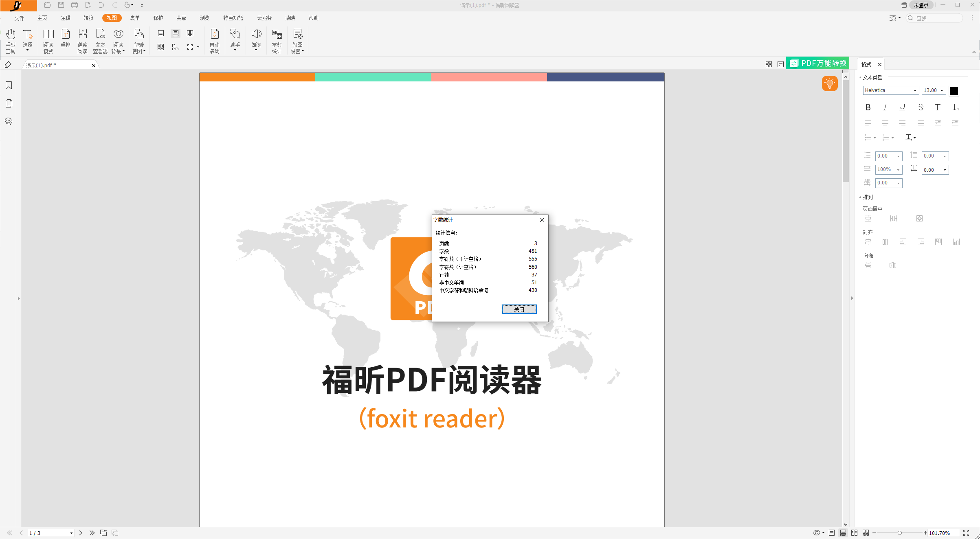Close the 字数统计 dialog with 关闭 button
This screenshot has width=980, height=539.
(x=519, y=309)
